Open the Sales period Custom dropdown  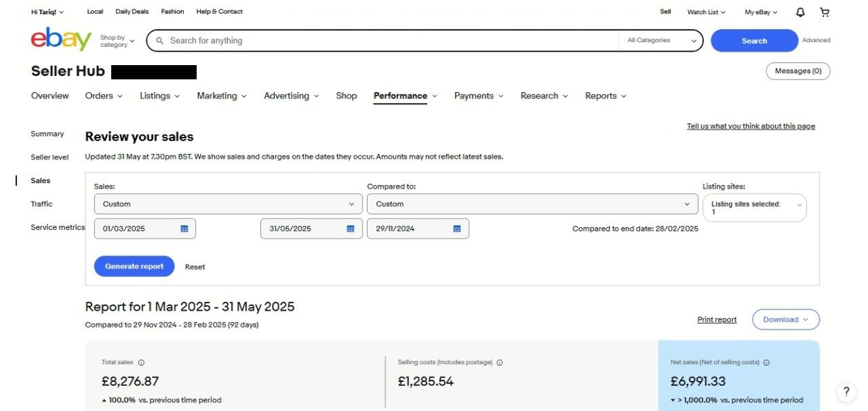(x=229, y=204)
